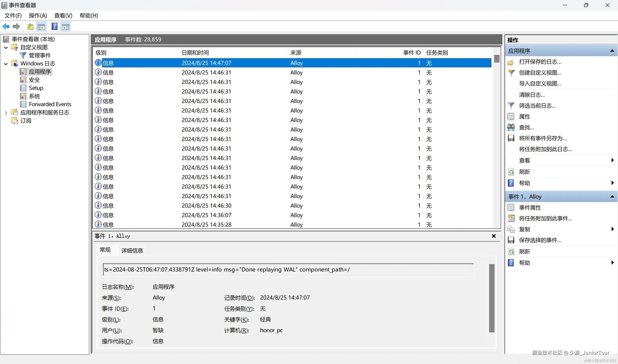Close the event preview pane

494,236
